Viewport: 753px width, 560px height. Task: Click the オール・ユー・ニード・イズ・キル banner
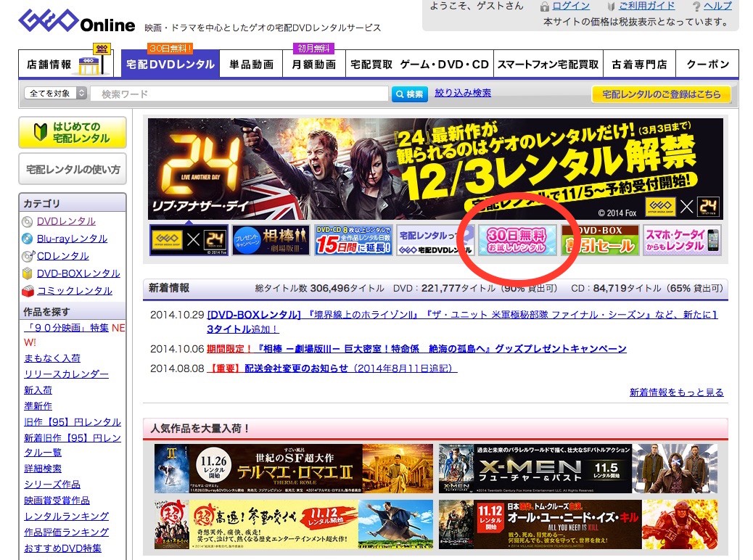[578, 524]
